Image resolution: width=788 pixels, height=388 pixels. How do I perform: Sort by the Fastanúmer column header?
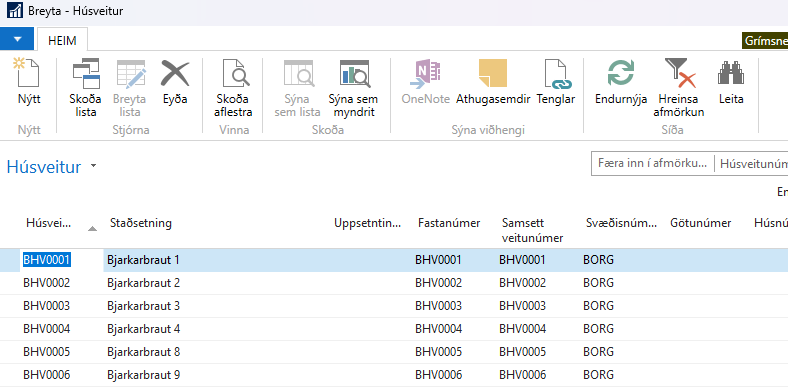(x=449, y=223)
